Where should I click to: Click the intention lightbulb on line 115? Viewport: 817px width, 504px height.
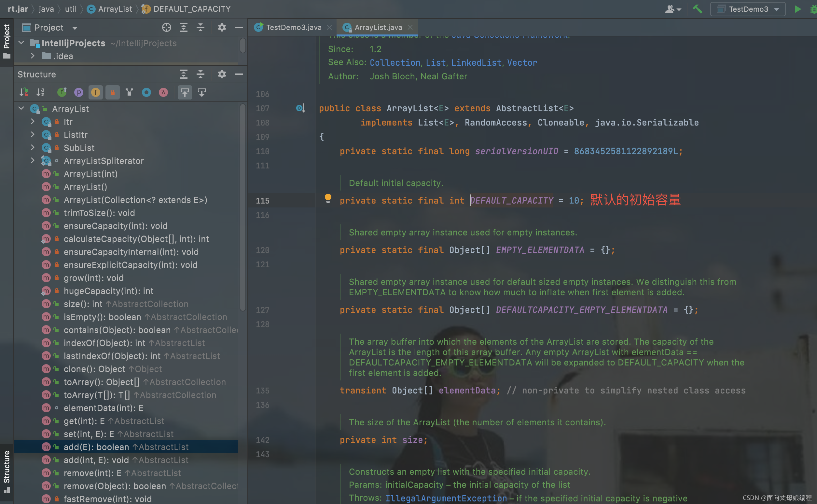click(x=328, y=199)
